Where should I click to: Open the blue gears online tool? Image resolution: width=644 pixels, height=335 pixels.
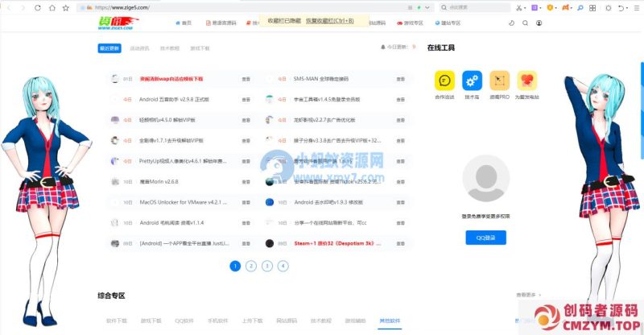(x=472, y=81)
